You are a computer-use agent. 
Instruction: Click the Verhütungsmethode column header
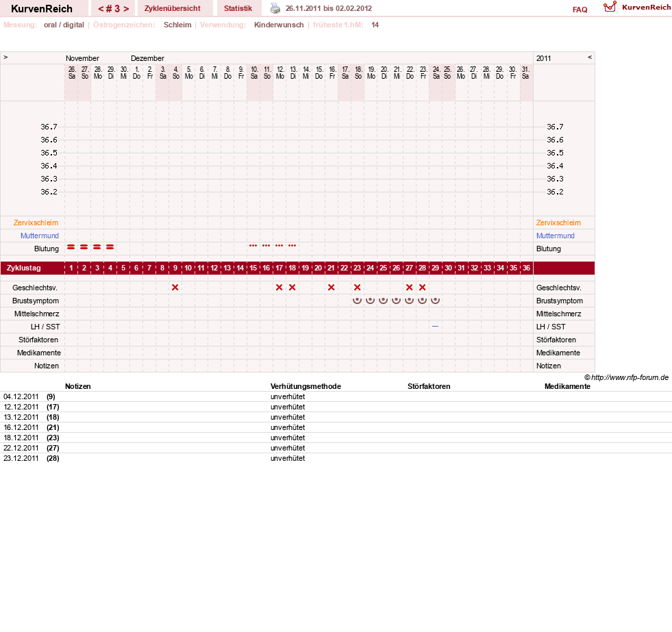pos(306,386)
